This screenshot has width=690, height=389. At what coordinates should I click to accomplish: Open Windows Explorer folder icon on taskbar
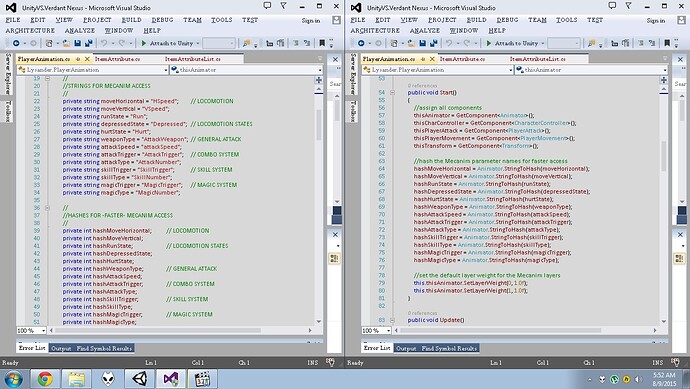77,379
